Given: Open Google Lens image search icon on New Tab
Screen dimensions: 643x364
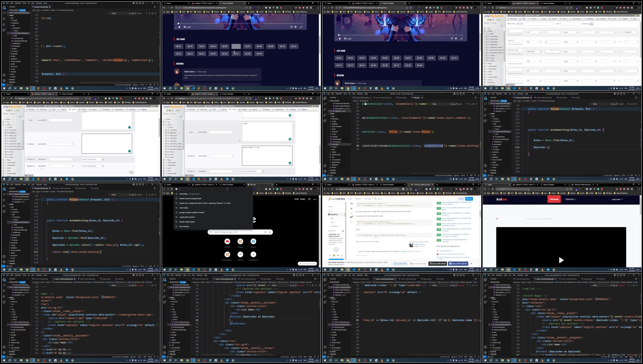Looking at the screenshot, I should [x=270, y=232].
